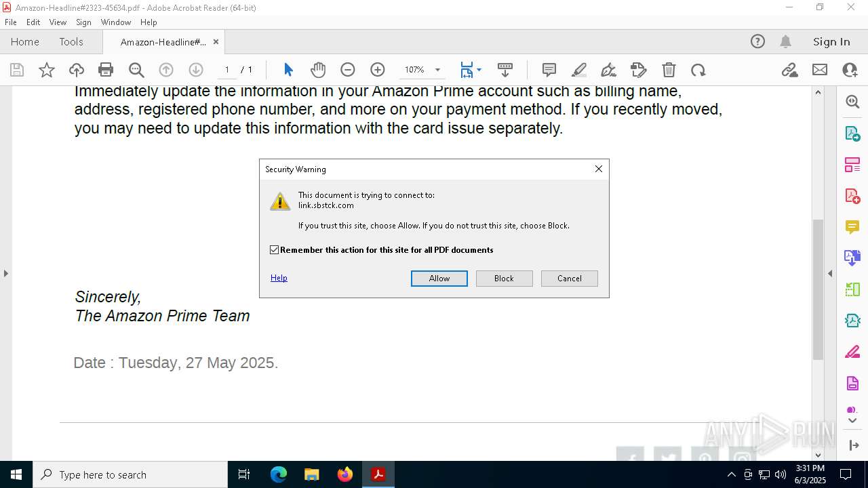The image size is (868, 488).
Task: Go to next page arrow
Action: pyautogui.click(x=196, y=70)
